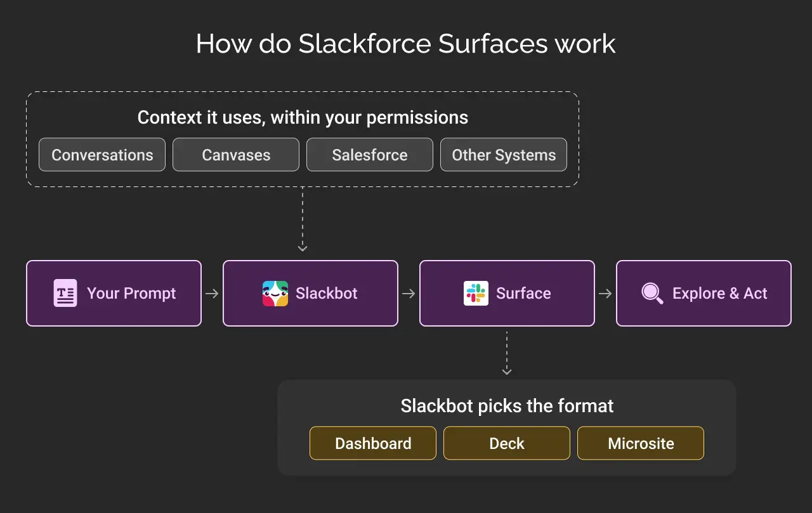Click the Slack logo icon beside Surface
The image size is (812, 513).
click(476, 293)
